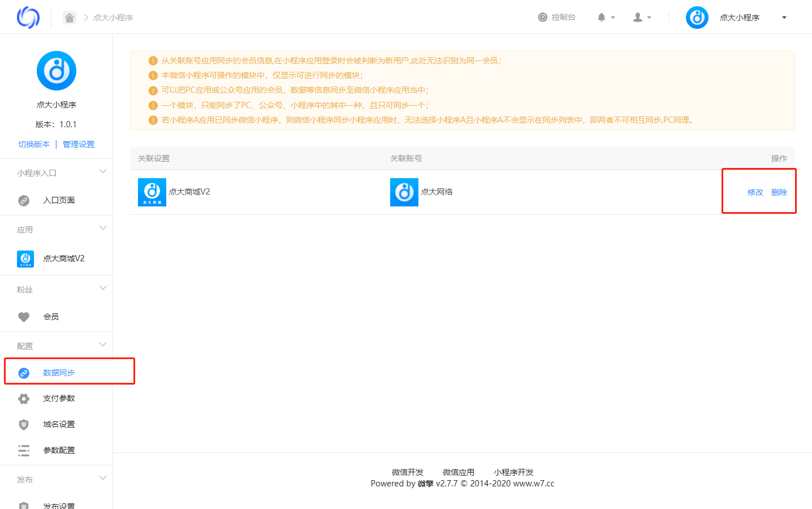The image size is (812, 509).
Task: Click the table row 点大商城V2 thumbnail
Action: [x=152, y=192]
